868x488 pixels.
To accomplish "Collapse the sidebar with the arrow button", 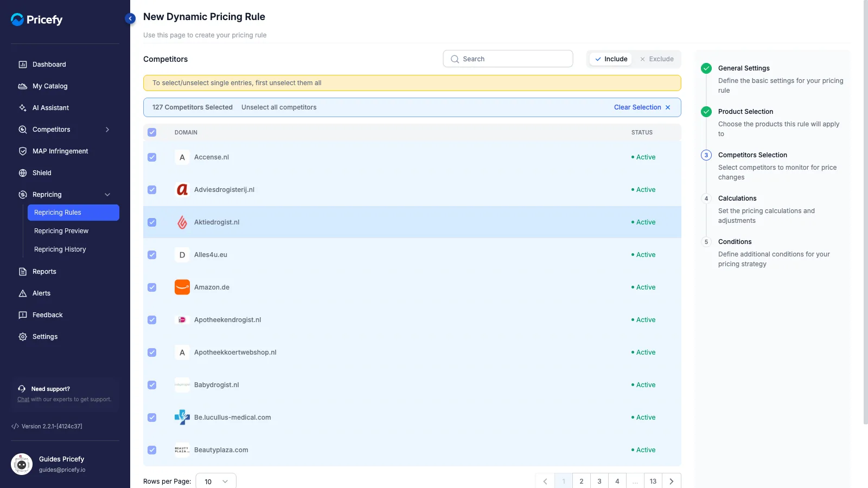I will (x=130, y=18).
